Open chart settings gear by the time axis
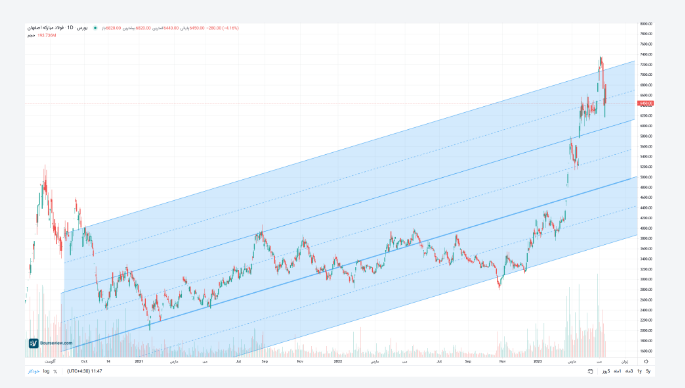 coord(646,362)
